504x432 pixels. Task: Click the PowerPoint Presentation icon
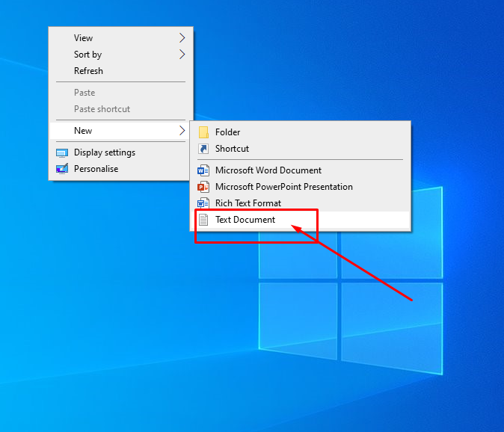(x=203, y=187)
